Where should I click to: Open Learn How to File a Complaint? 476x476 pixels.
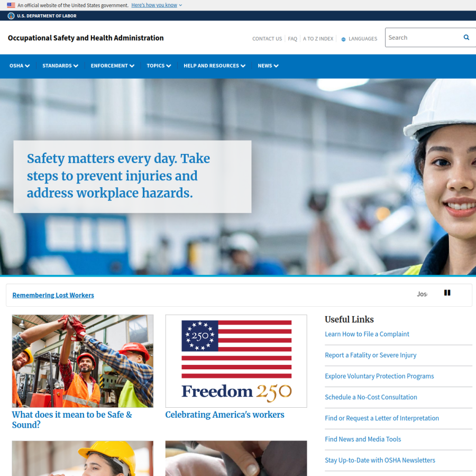tap(367, 334)
